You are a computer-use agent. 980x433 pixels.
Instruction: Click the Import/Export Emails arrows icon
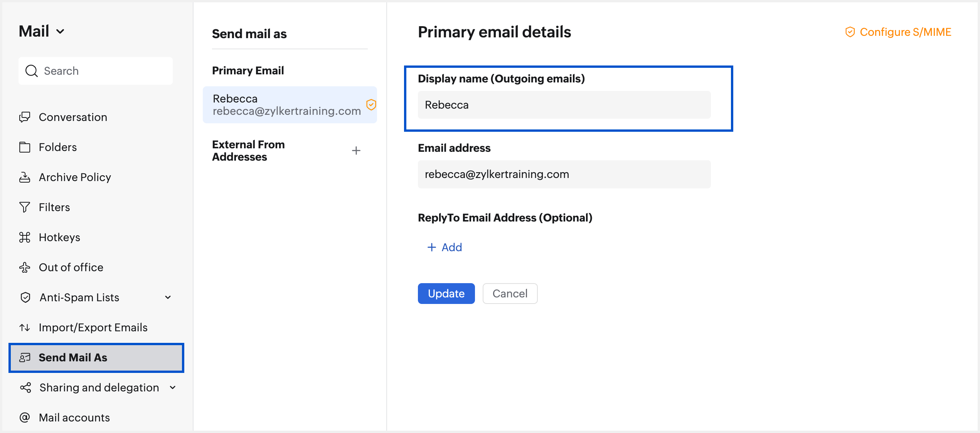pyautogui.click(x=25, y=327)
